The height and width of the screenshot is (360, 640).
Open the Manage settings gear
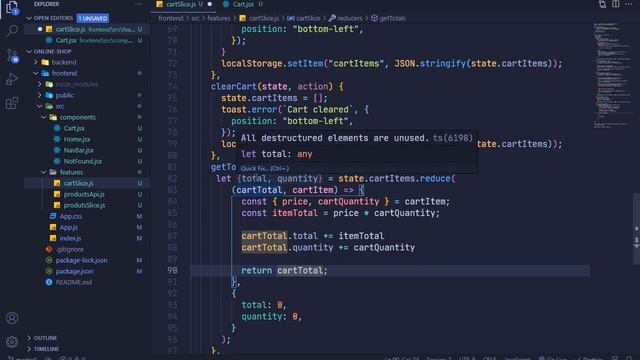(x=12, y=342)
